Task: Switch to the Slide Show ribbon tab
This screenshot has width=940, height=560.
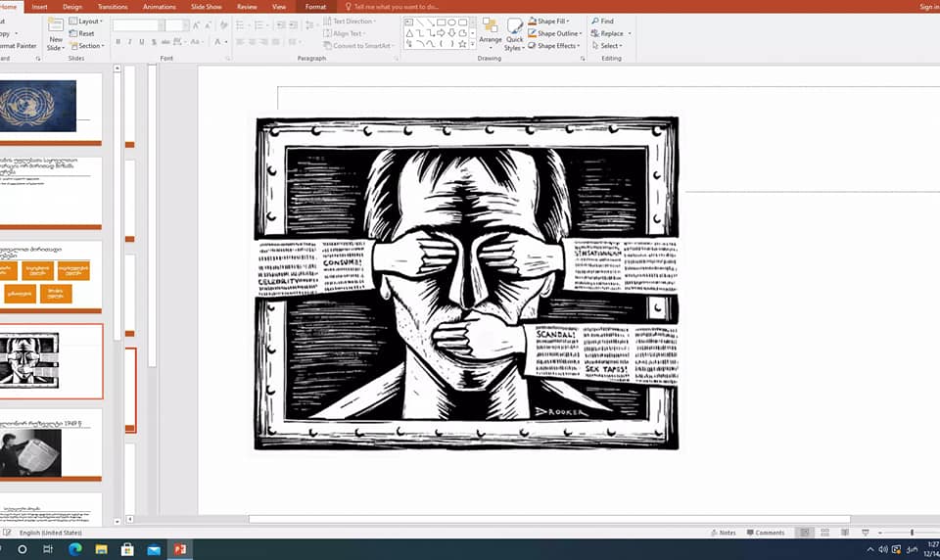Action: pyautogui.click(x=207, y=7)
